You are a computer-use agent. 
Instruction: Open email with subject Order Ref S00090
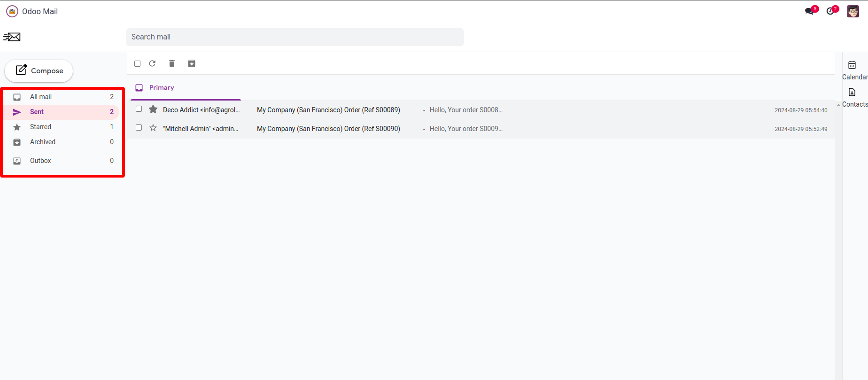[328, 129]
